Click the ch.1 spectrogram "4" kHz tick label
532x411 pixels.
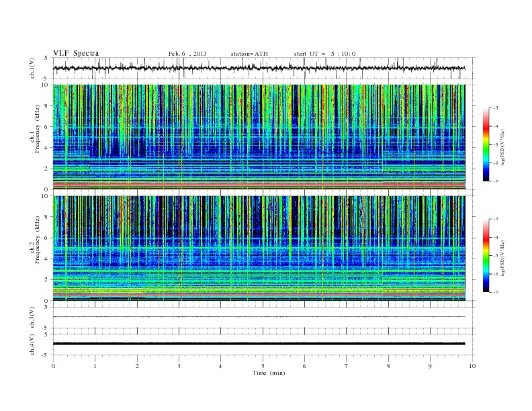[46, 148]
